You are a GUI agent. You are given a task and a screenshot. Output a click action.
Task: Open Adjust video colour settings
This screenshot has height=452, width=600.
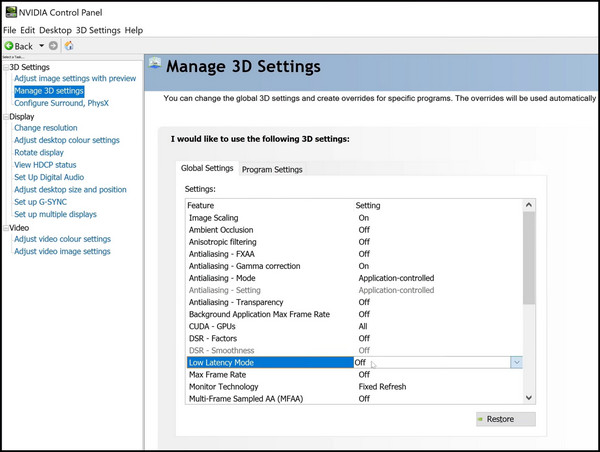(x=62, y=239)
